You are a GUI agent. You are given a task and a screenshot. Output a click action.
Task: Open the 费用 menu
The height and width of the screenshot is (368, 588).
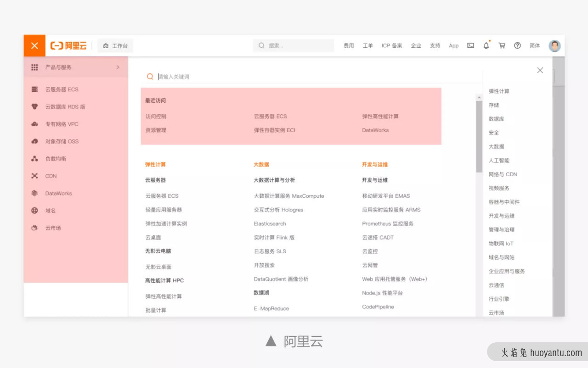[349, 46]
